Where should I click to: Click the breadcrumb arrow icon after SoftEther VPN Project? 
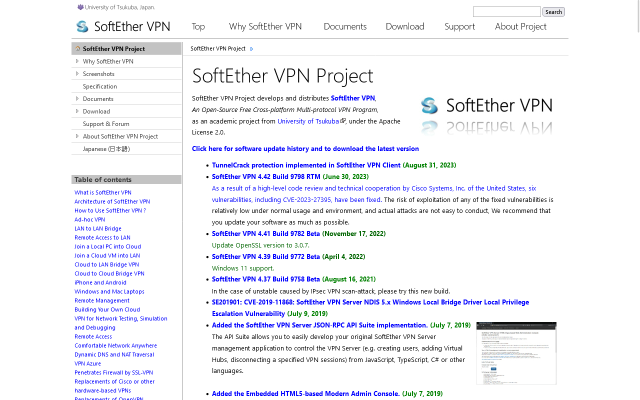point(251,49)
